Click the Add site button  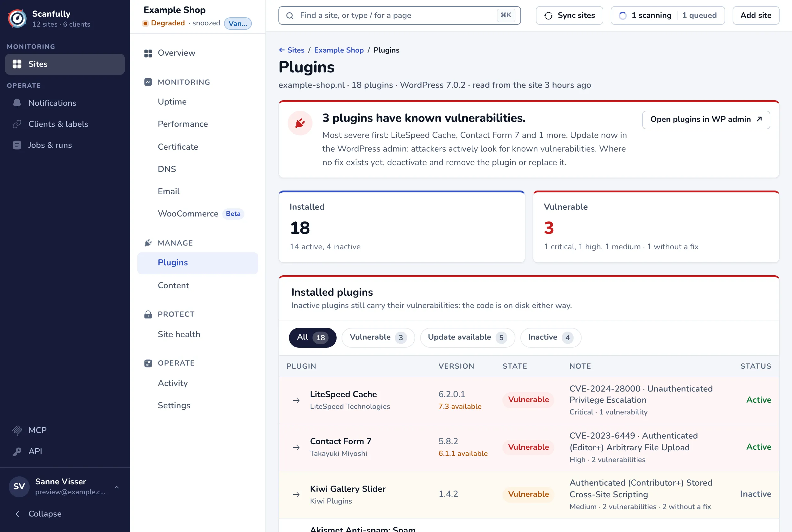756,15
